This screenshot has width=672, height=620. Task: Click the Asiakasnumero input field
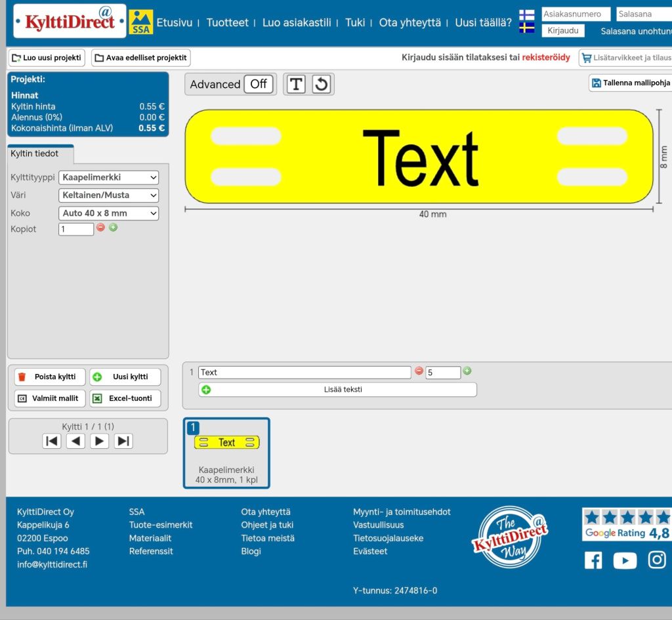pos(576,14)
